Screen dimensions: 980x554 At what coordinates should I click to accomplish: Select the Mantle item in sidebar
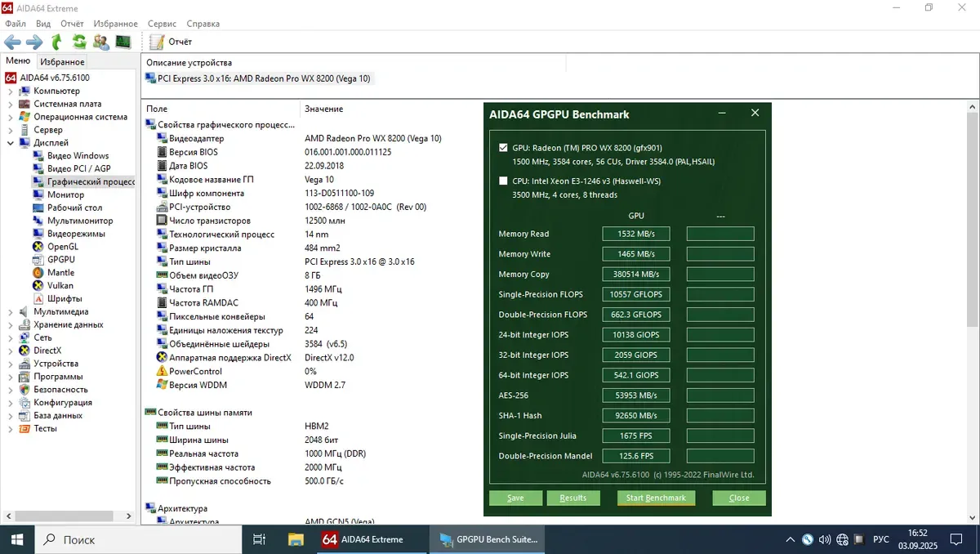pos(60,273)
